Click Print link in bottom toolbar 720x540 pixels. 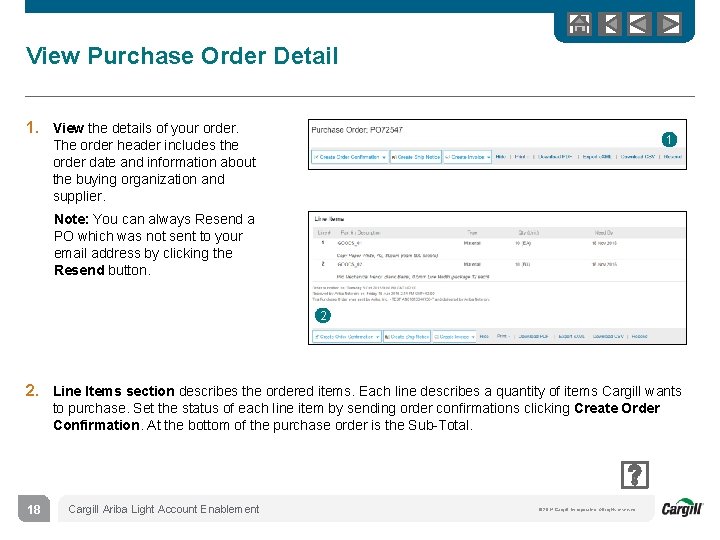coord(502,336)
